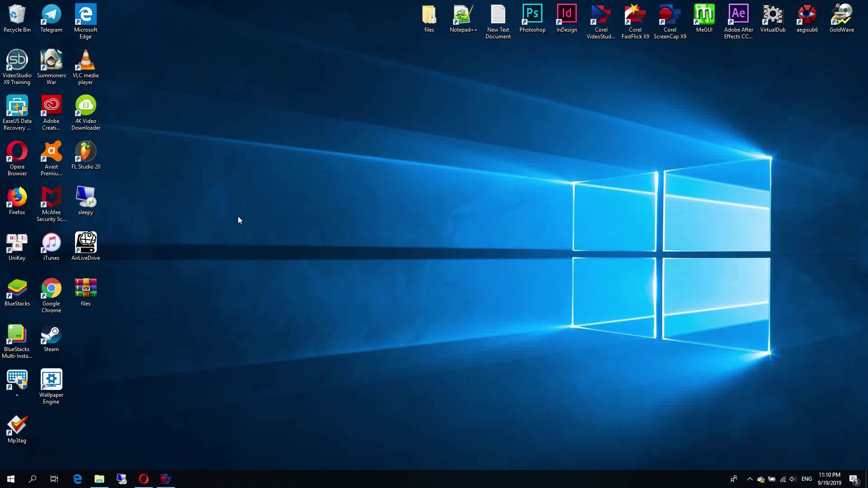Open the clock showing 11:10 PM
868x488 pixels.
[830, 479]
